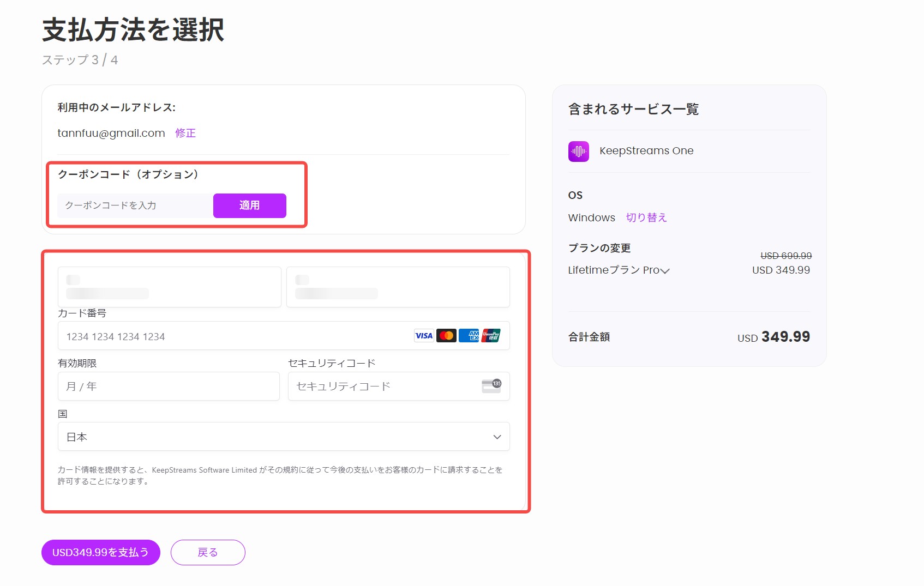Focus the 有効期限 月/年 field

coord(169,386)
